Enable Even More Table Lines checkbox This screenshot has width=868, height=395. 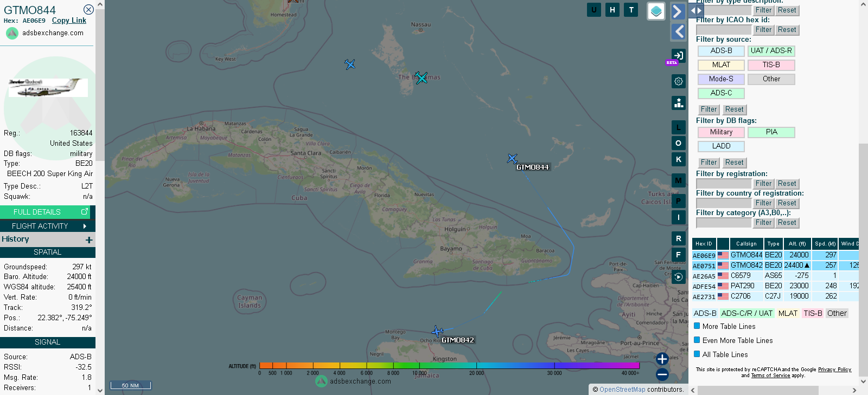(x=697, y=340)
